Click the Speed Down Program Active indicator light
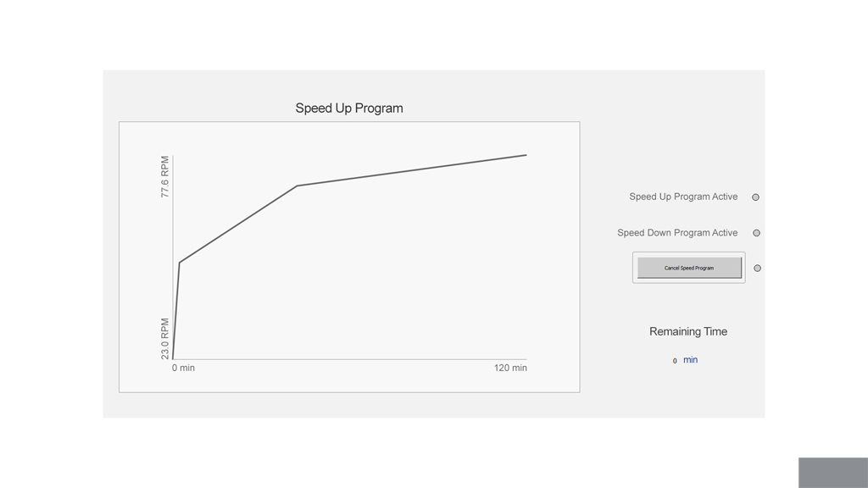868x488 pixels. tap(756, 233)
